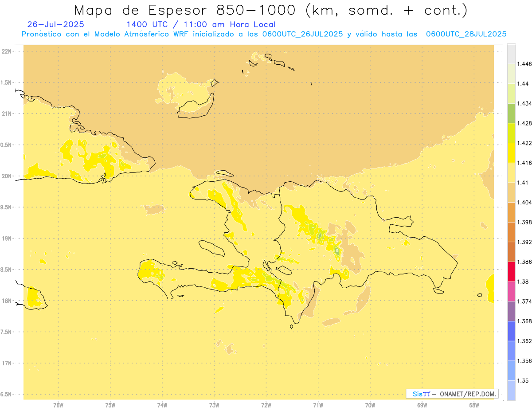This screenshot has width=532, height=411.
Task: Click the '20N' latitude label
Action: (x=7, y=176)
